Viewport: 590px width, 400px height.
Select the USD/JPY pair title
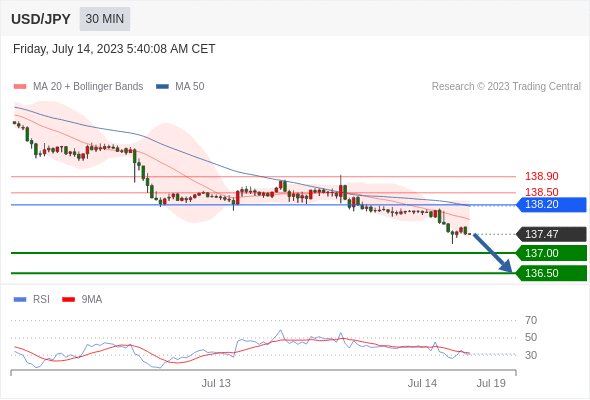pyautogui.click(x=41, y=19)
